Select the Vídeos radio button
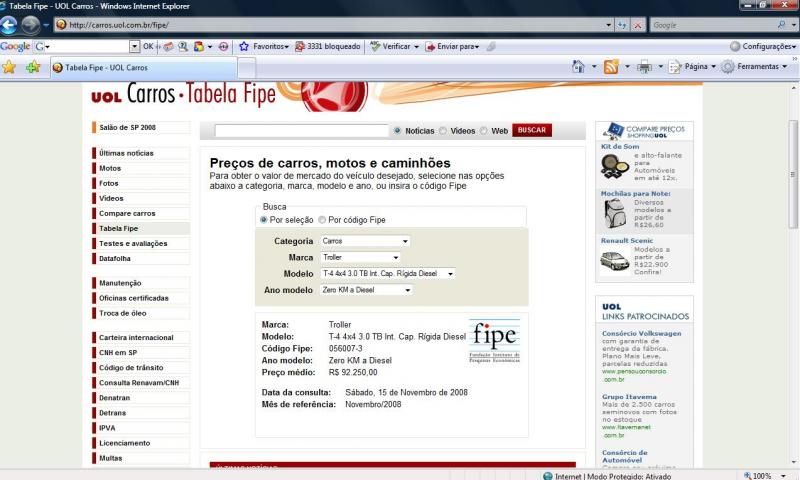This screenshot has height=480, width=800. 443,131
